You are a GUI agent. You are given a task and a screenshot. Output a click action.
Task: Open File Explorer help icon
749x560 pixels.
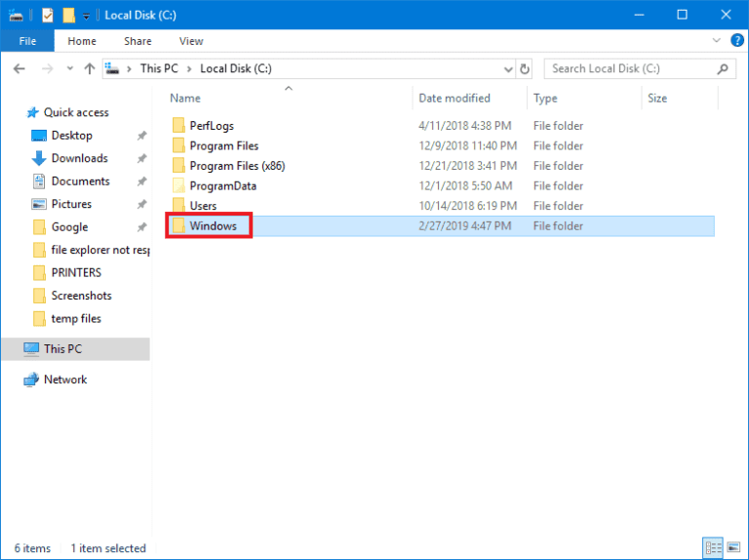(x=737, y=41)
